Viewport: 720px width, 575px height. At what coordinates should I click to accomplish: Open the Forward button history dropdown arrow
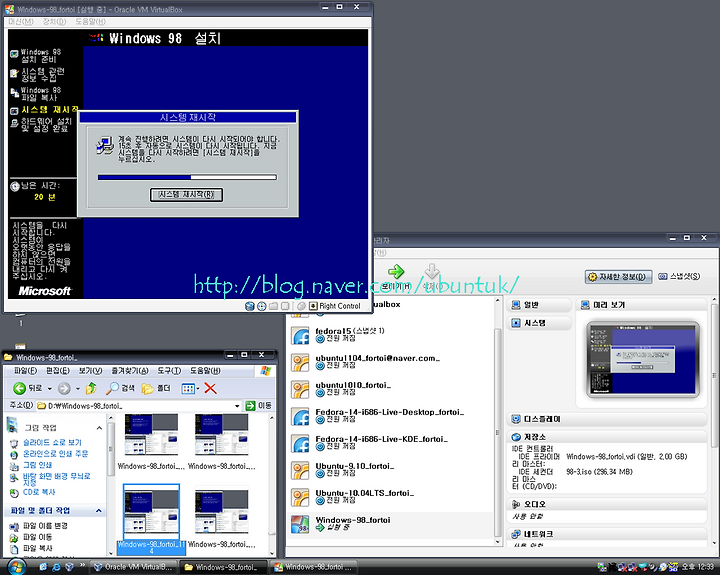coord(78,389)
